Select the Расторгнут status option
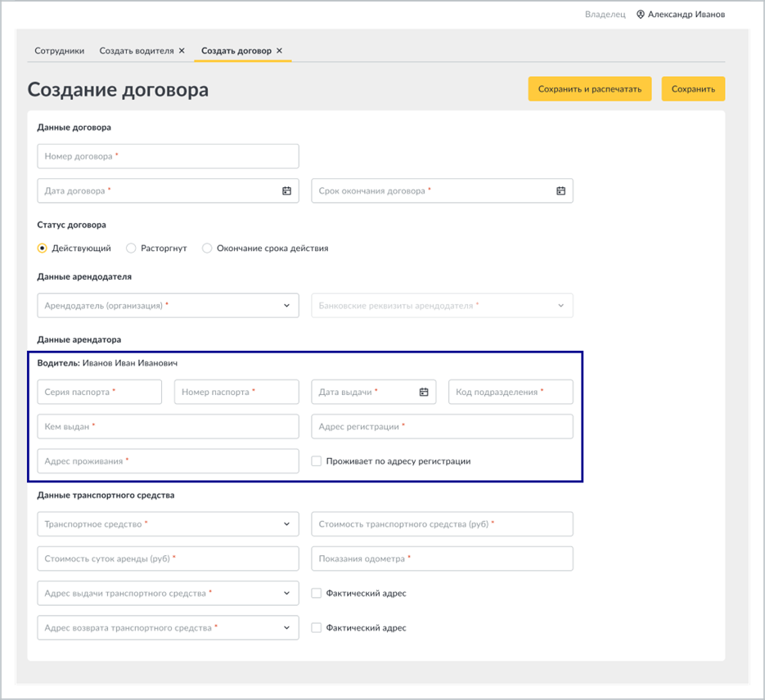The height and width of the screenshot is (700, 765). 131,248
